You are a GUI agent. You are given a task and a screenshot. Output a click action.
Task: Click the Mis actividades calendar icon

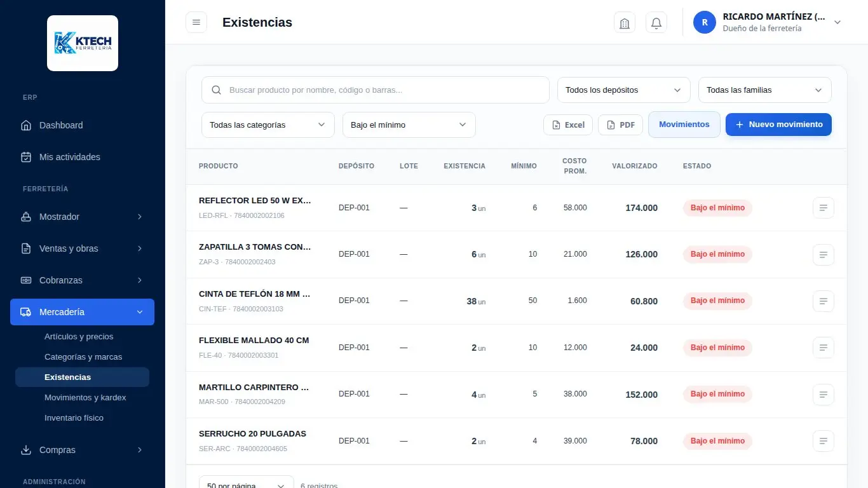pos(26,157)
